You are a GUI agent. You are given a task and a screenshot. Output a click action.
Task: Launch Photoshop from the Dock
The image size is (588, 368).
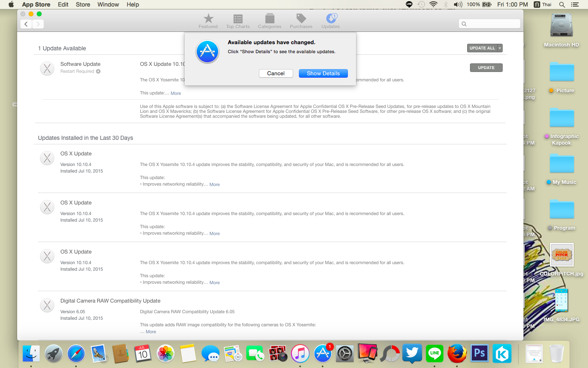(479, 353)
